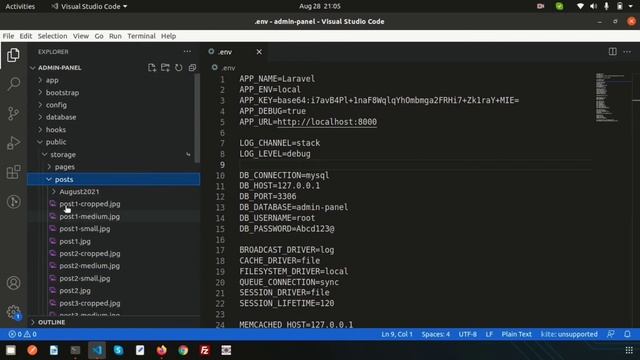This screenshot has width=640, height=360.
Task: Open the errors and warnings status indicator
Action: (23, 334)
